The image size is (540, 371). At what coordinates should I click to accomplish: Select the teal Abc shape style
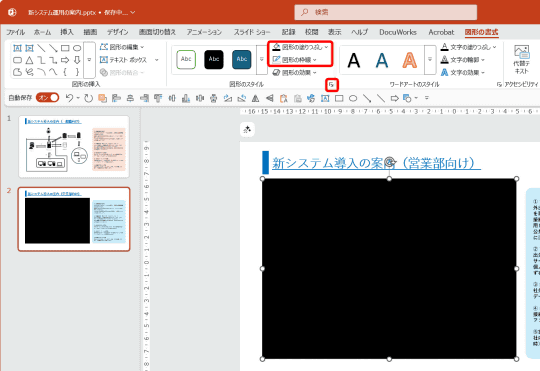click(242, 59)
